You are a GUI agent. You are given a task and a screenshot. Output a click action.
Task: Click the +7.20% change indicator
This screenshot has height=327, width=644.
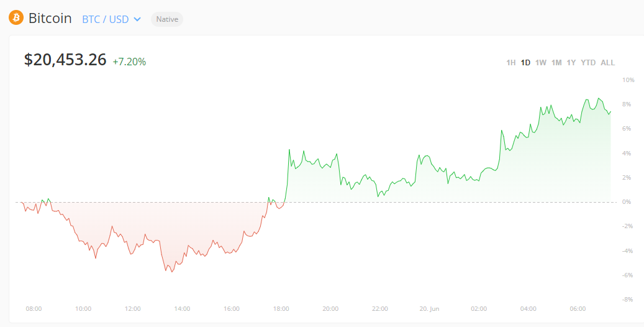pyautogui.click(x=129, y=62)
